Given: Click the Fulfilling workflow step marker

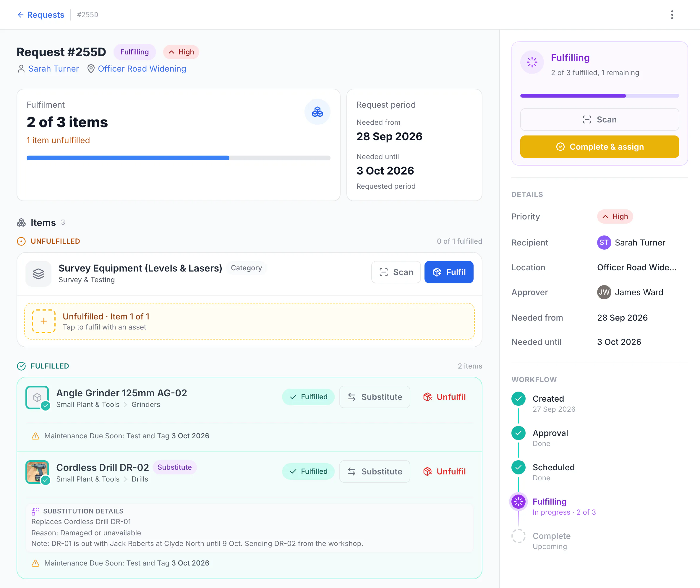Looking at the screenshot, I should tap(518, 502).
